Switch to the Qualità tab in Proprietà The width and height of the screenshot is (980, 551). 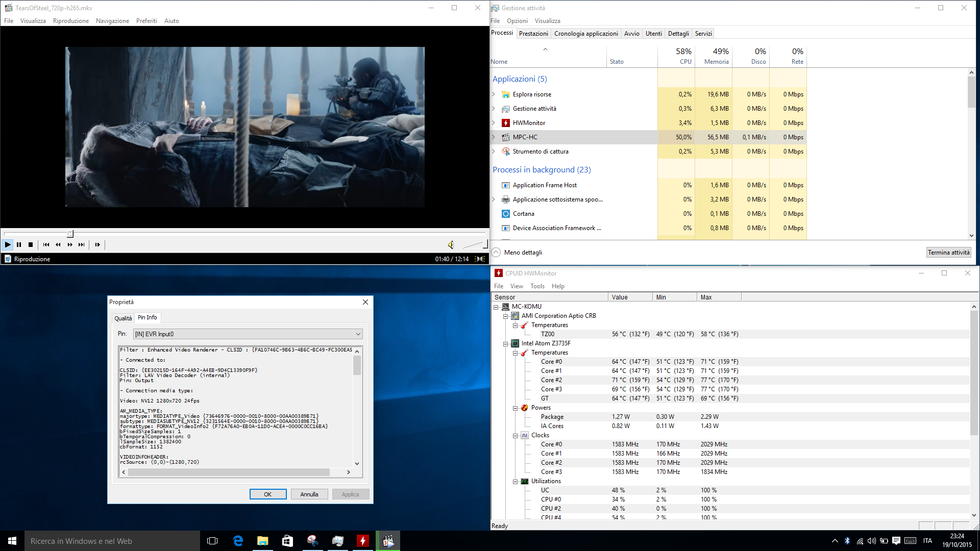[x=123, y=318]
